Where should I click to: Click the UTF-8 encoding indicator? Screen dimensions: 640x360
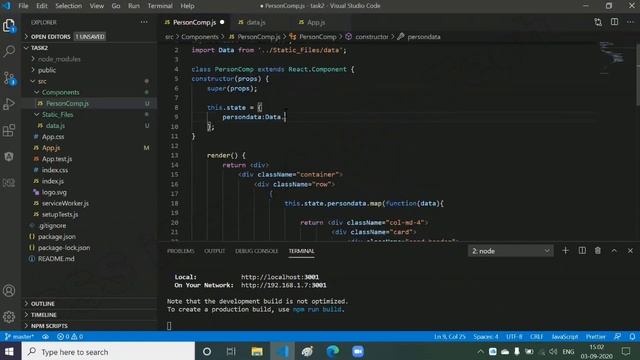point(514,337)
